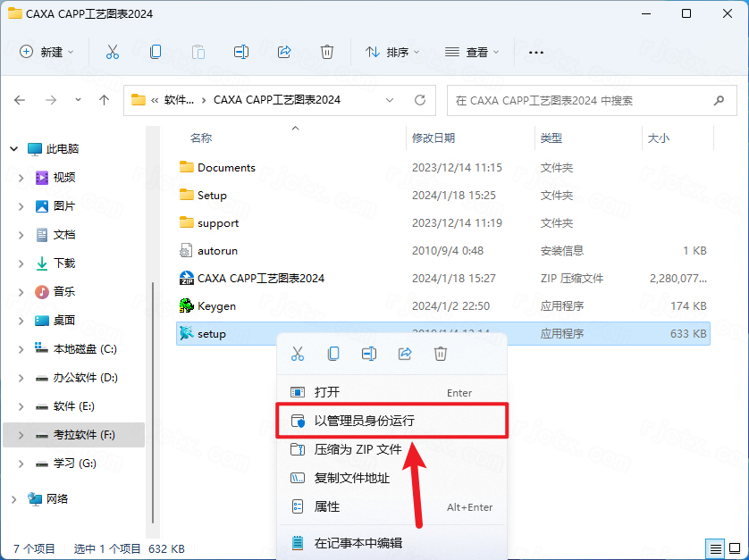Click the Delete trash icon in the toolbar
749x560 pixels.
click(x=327, y=52)
